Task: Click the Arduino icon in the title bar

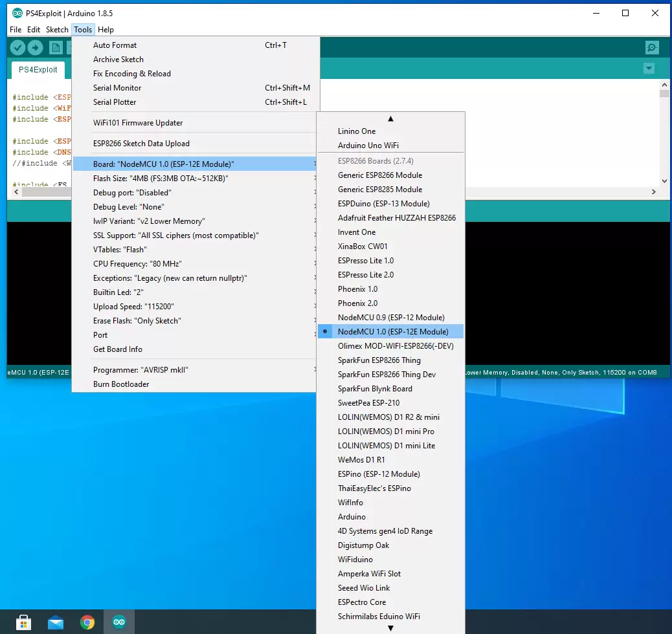Action: pos(17,14)
